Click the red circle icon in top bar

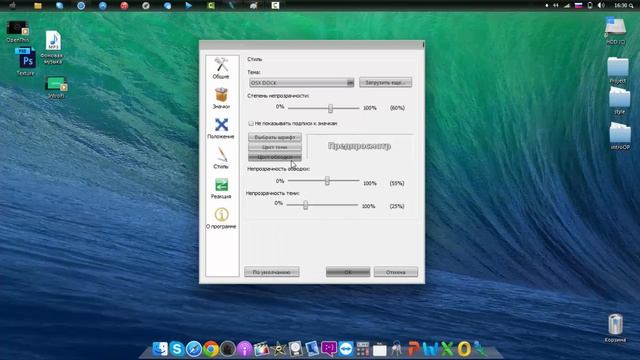pos(124,6)
